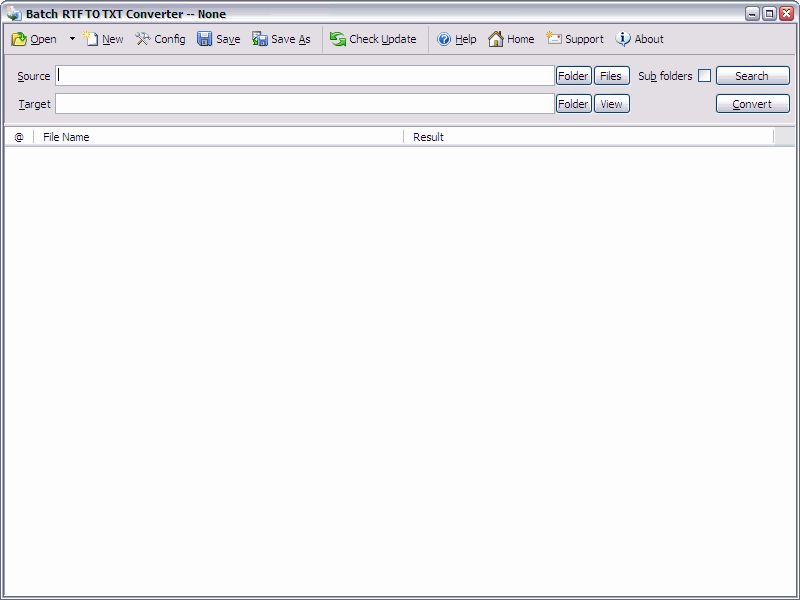Click the Files button beside Source
The width and height of the screenshot is (800, 600).
pos(611,75)
